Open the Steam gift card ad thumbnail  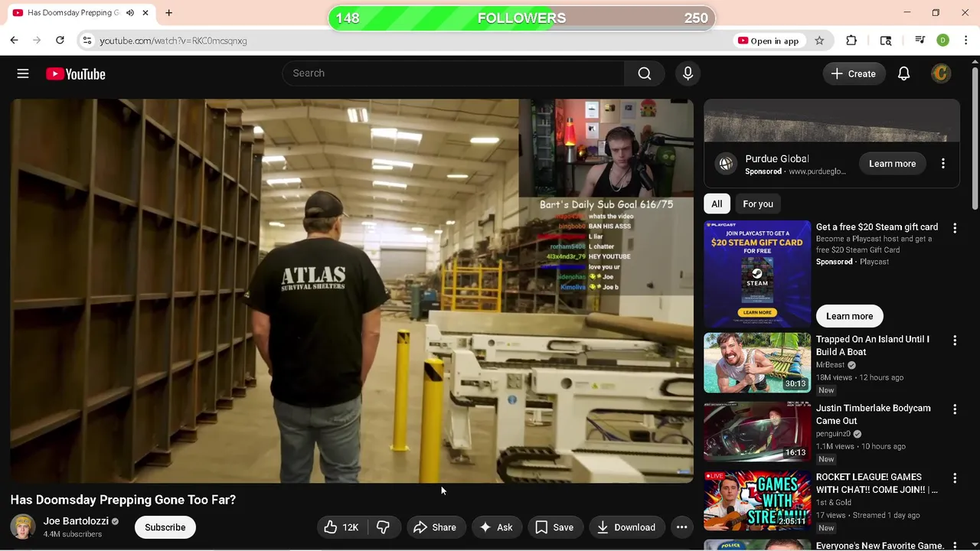(757, 273)
